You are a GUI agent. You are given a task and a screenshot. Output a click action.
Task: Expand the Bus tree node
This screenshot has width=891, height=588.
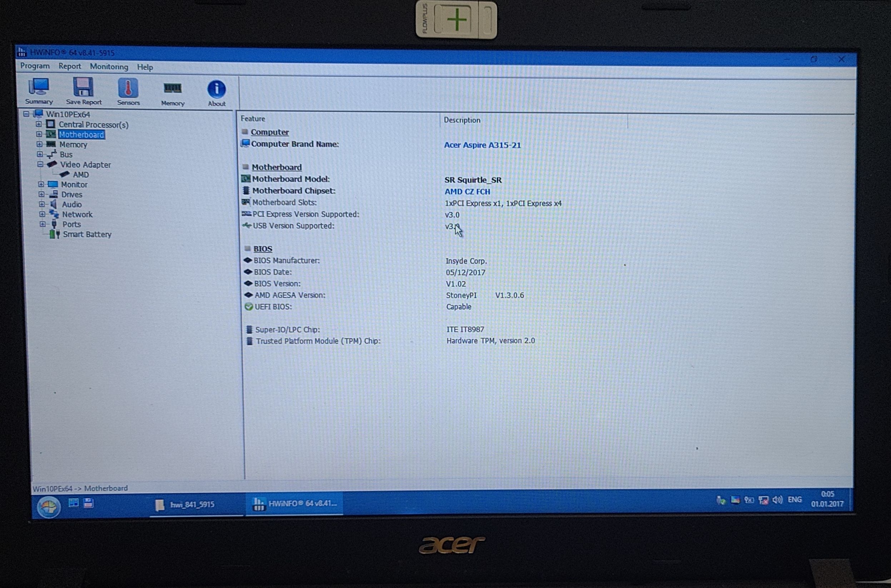point(40,154)
